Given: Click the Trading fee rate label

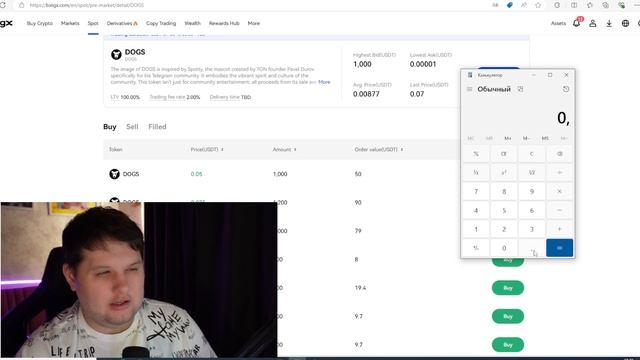Looking at the screenshot, I should (x=167, y=97).
